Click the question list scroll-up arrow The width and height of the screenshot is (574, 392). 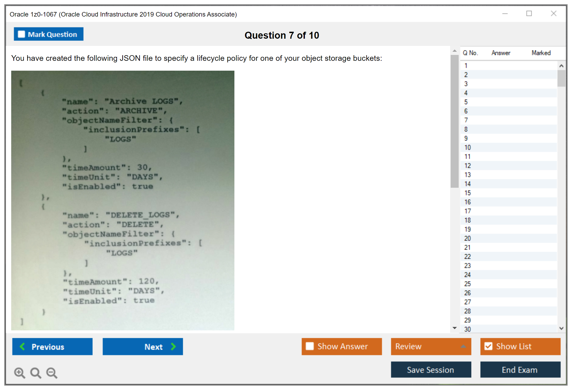tap(561, 66)
